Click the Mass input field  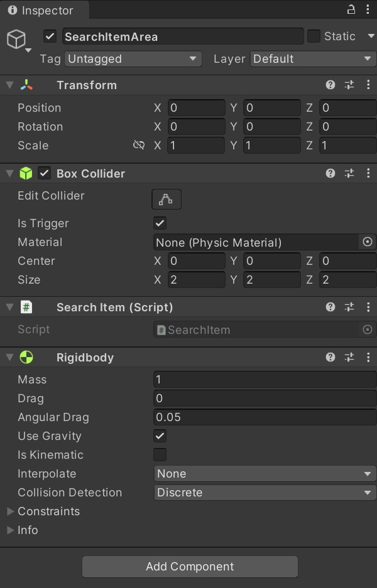[265, 380]
